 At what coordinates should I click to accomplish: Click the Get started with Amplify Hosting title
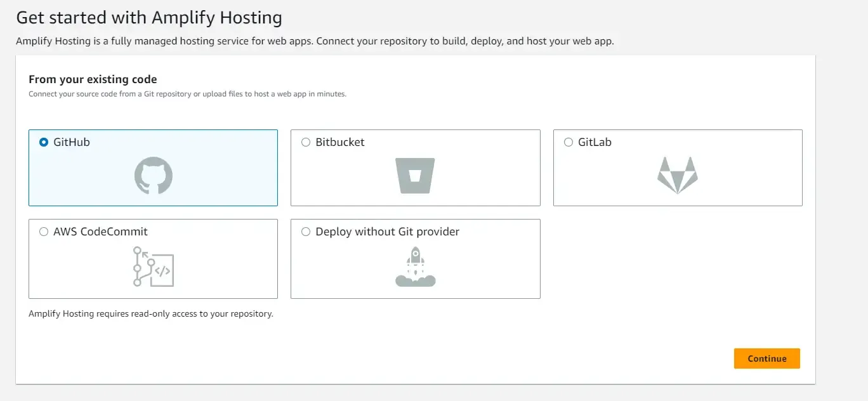pyautogui.click(x=148, y=18)
